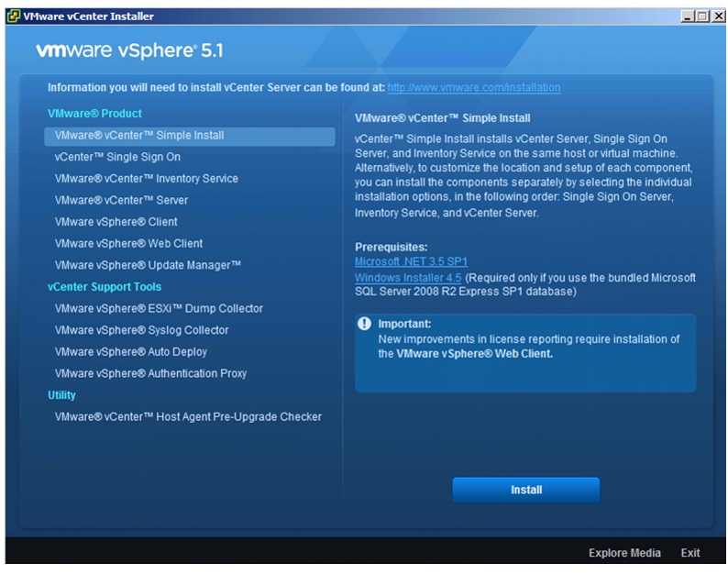
Task: Select VMware vCenter Simple Install option
Action: pyautogui.click(x=190, y=136)
